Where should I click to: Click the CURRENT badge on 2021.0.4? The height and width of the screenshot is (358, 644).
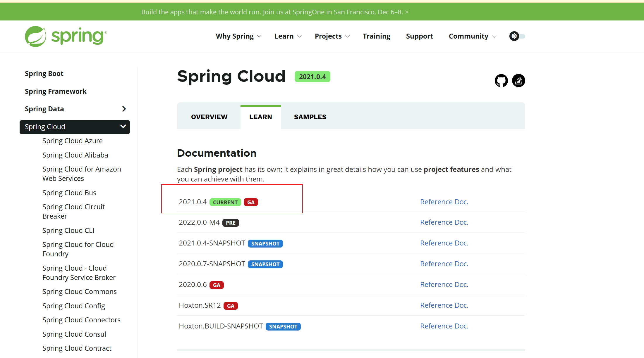[225, 202]
